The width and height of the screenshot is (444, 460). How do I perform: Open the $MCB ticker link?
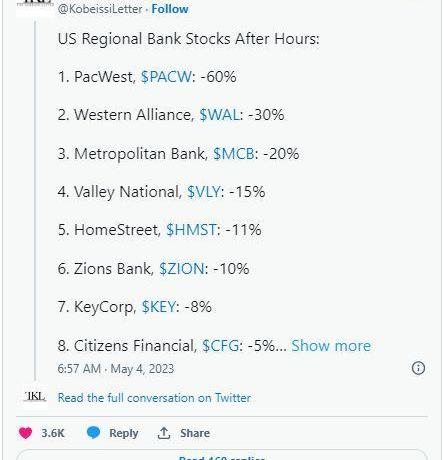coord(234,154)
